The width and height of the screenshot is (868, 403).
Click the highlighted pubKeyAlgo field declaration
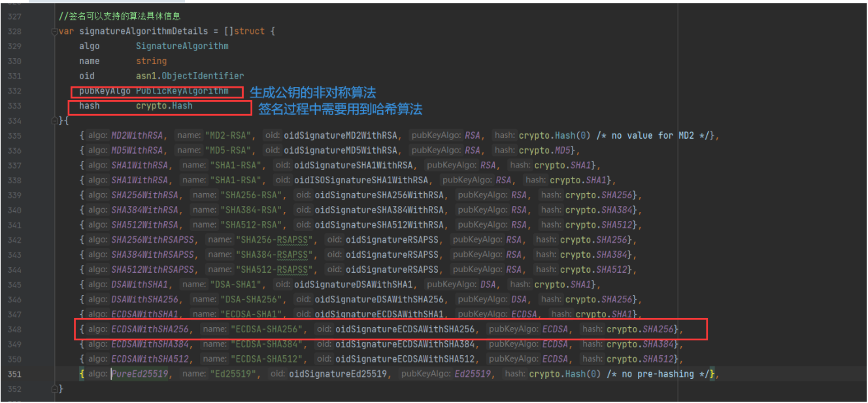[157, 92]
